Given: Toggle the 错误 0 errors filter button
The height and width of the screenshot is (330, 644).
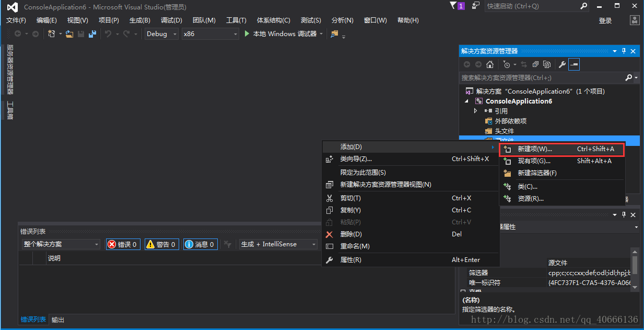Looking at the screenshot, I should point(123,244).
